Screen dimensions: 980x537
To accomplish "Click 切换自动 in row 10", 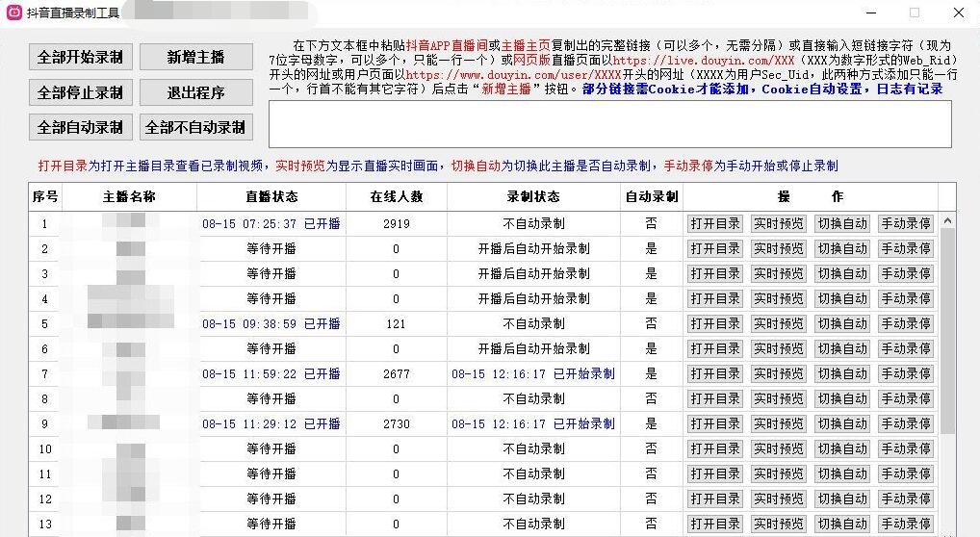I will point(842,448).
